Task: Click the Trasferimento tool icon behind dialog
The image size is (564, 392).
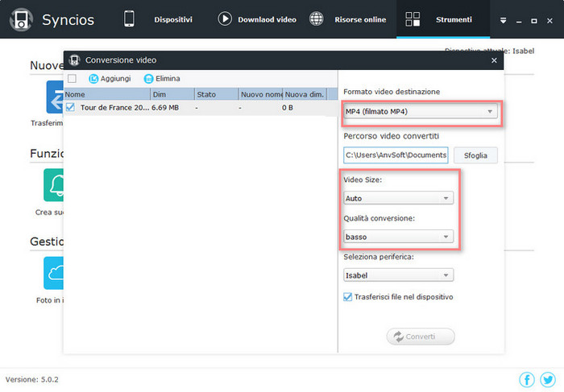Action: point(55,97)
